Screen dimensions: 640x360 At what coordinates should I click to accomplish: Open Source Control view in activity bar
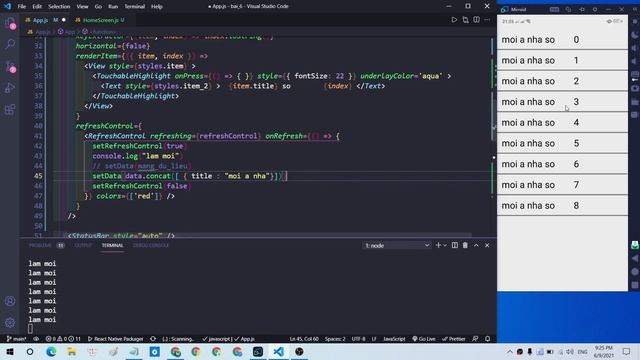click(10, 67)
